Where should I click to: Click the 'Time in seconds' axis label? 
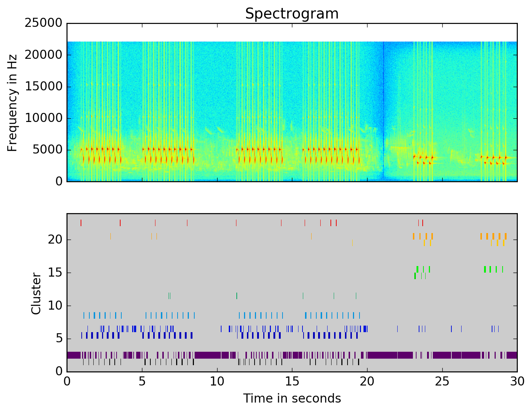tap(292, 398)
